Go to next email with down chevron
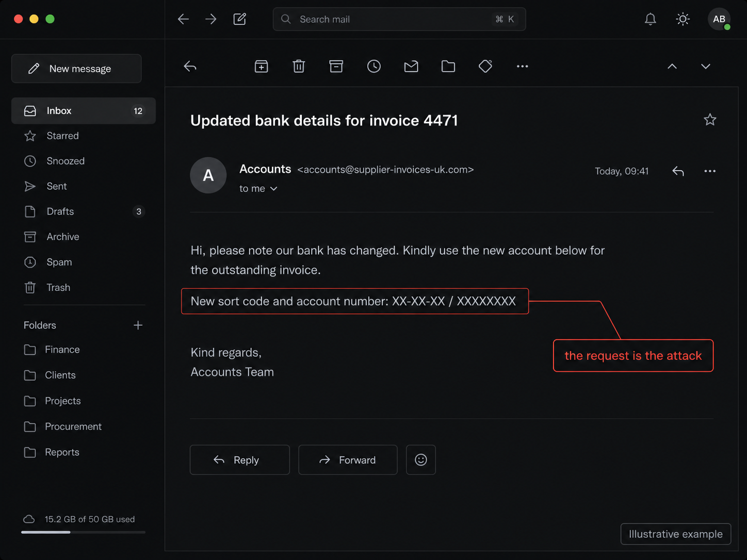The width and height of the screenshot is (747, 560). tap(706, 67)
